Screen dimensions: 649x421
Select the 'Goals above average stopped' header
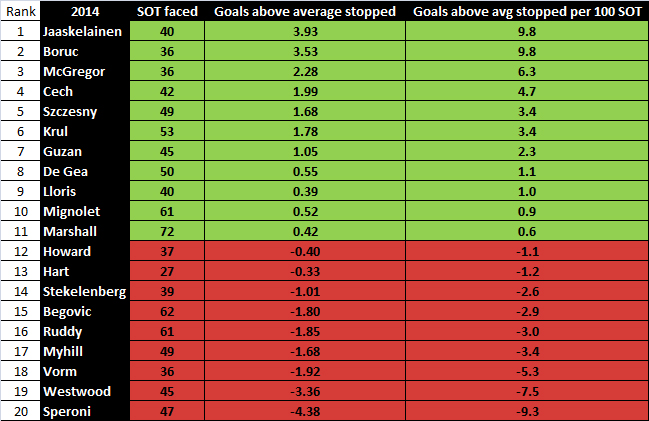(x=303, y=11)
